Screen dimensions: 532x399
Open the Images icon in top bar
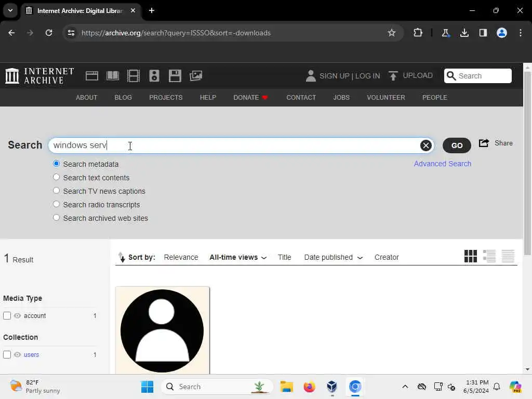(196, 76)
